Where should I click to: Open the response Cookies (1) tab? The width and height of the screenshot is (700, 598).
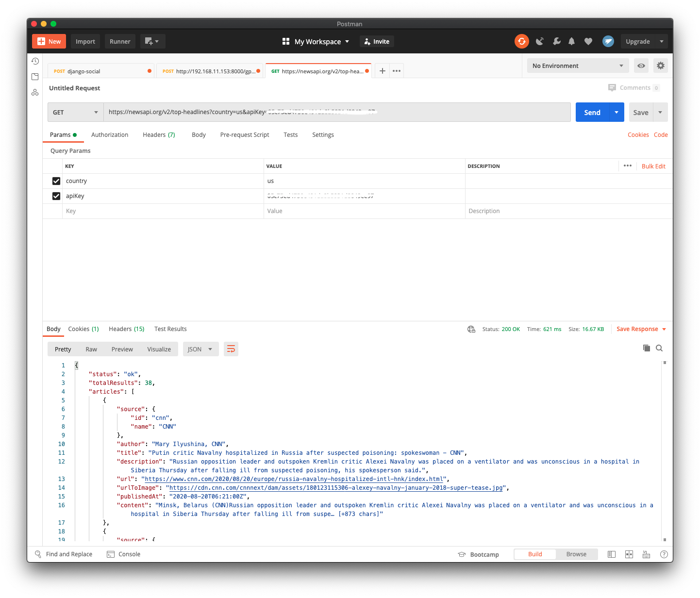[83, 329]
